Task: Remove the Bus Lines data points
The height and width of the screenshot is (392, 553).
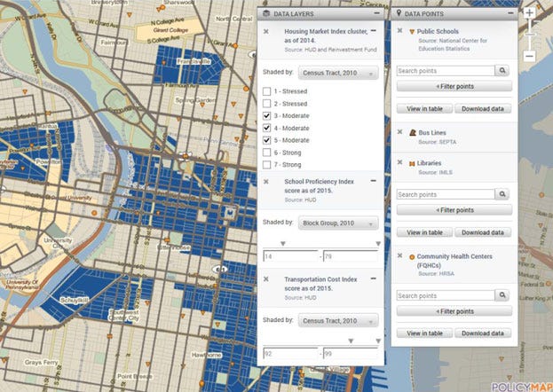Action: tap(399, 132)
